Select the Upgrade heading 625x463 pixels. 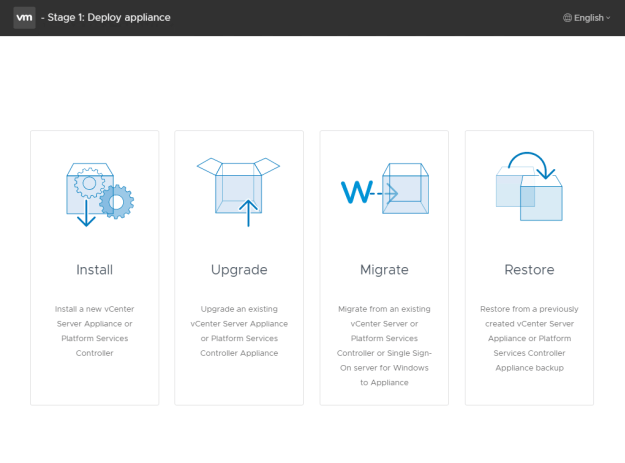pos(239,270)
